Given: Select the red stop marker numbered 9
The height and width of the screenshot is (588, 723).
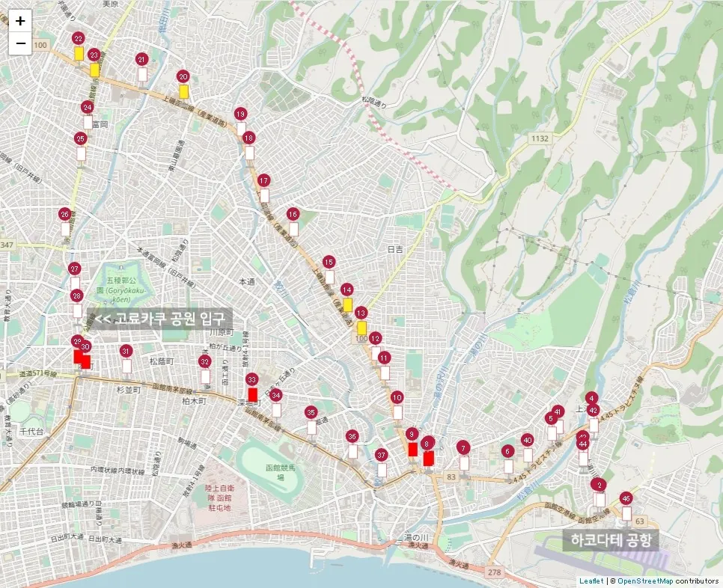Looking at the screenshot, I should [x=412, y=450].
